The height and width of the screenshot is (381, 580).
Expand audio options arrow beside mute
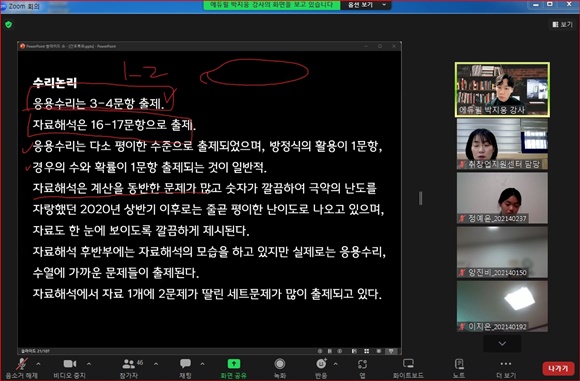coord(38,364)
